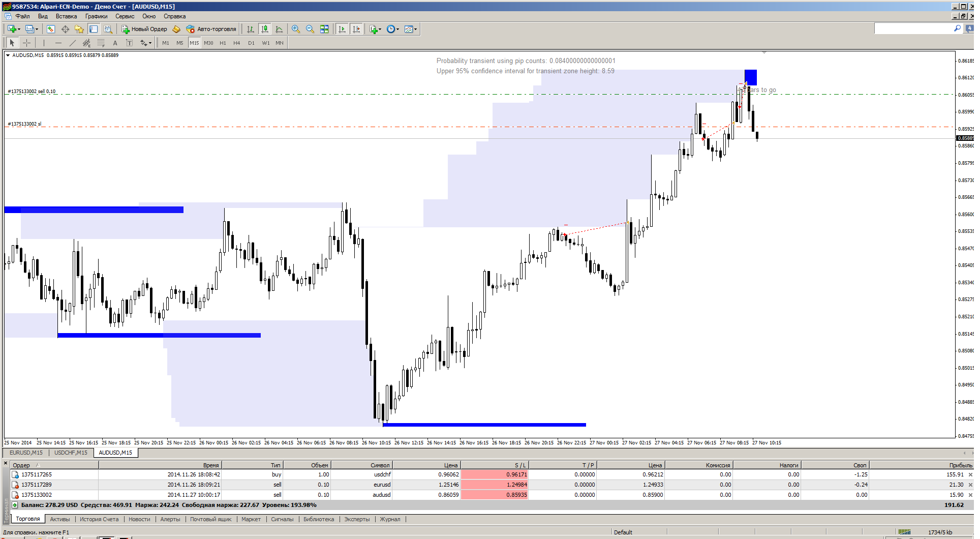Screen dimensions: 980x539
Task: Open a new chart window
Action: point(12,29)
